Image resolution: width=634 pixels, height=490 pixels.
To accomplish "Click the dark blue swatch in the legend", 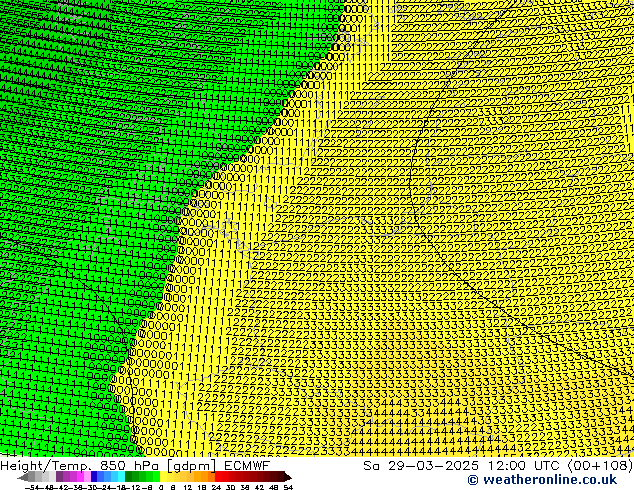I will pos(94,477).
